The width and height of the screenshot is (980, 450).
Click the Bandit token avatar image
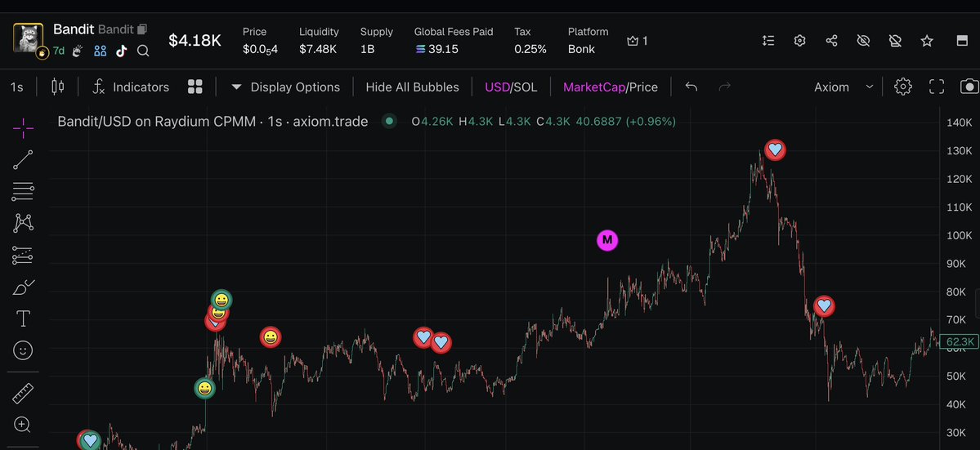[x=28, y=38]
